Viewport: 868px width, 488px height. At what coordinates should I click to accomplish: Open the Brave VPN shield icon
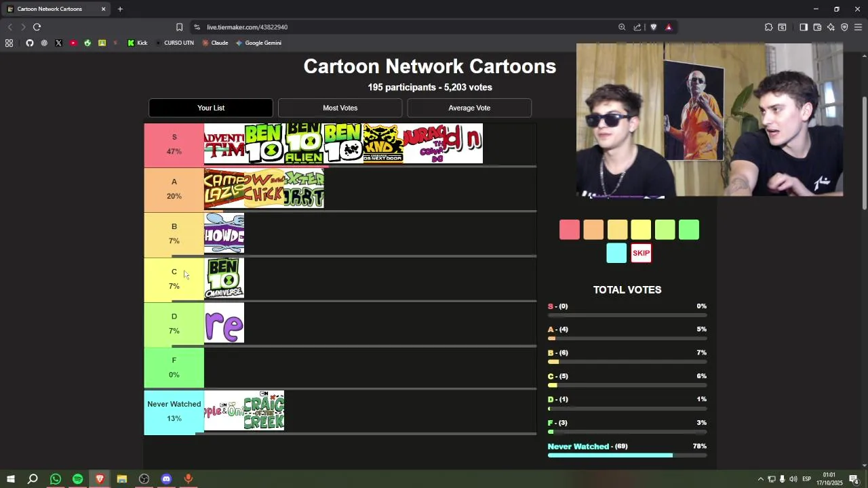[x=844, y=27]
